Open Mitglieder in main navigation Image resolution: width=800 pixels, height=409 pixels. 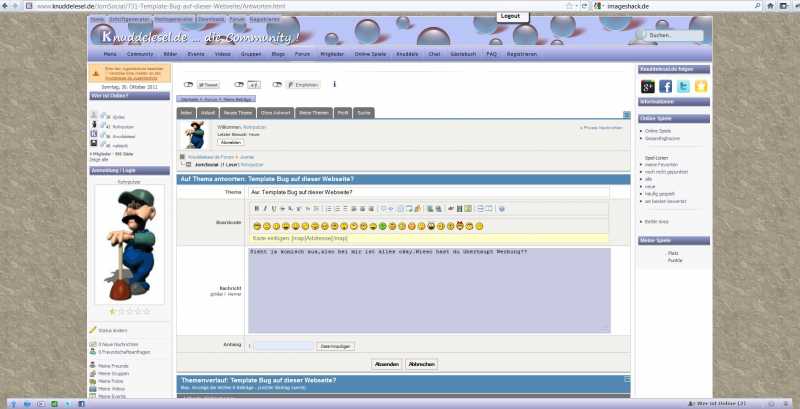332,54
